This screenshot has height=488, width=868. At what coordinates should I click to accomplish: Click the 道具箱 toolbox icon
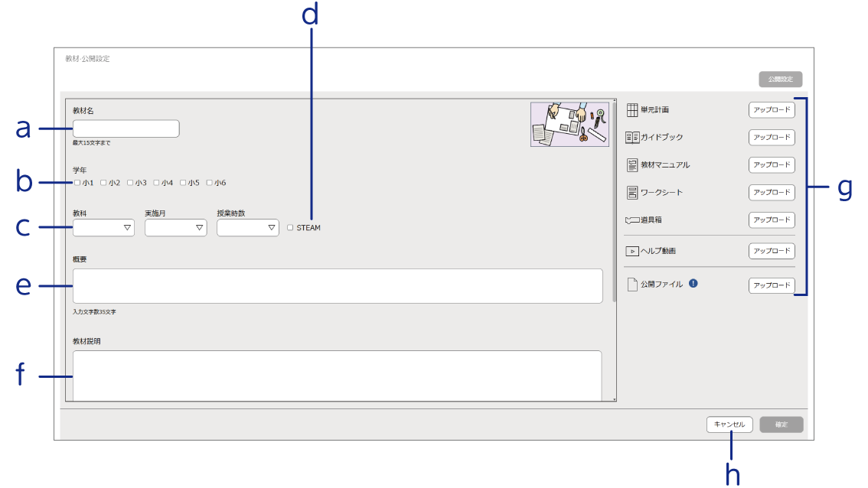(x=631, y=220)
